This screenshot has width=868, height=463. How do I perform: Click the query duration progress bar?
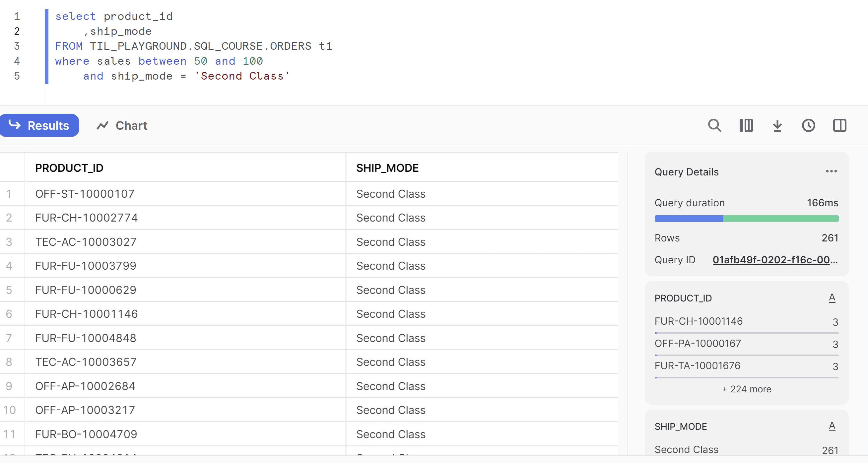[x=746, y=219]
